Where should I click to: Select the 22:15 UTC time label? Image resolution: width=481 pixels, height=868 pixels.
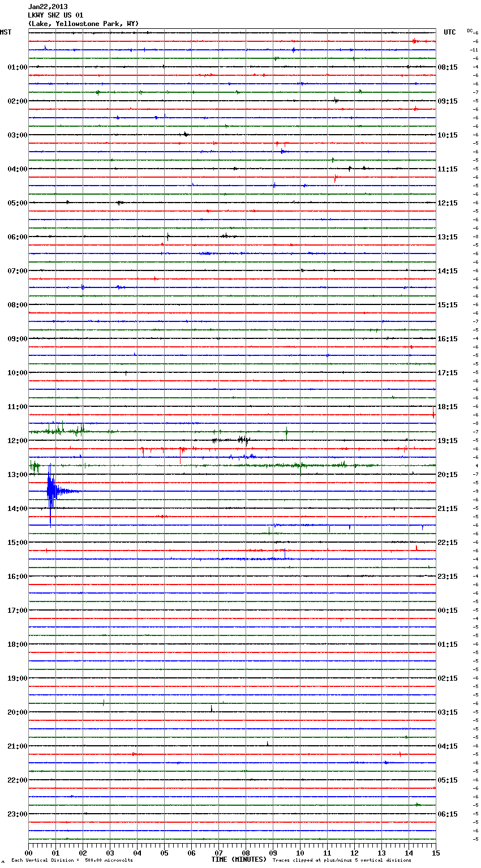[x=448, y=543]
